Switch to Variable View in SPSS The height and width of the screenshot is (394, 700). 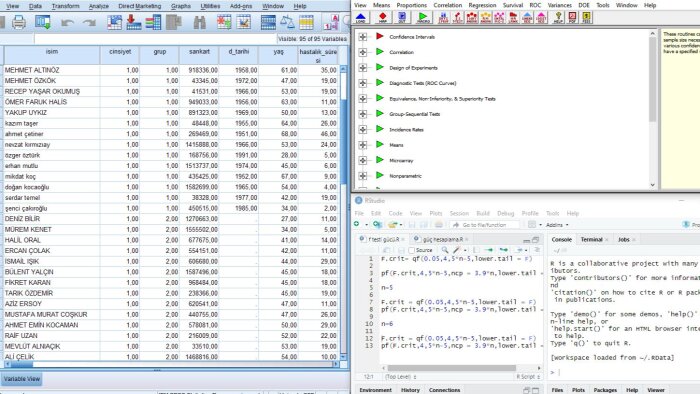click(22, 379)
